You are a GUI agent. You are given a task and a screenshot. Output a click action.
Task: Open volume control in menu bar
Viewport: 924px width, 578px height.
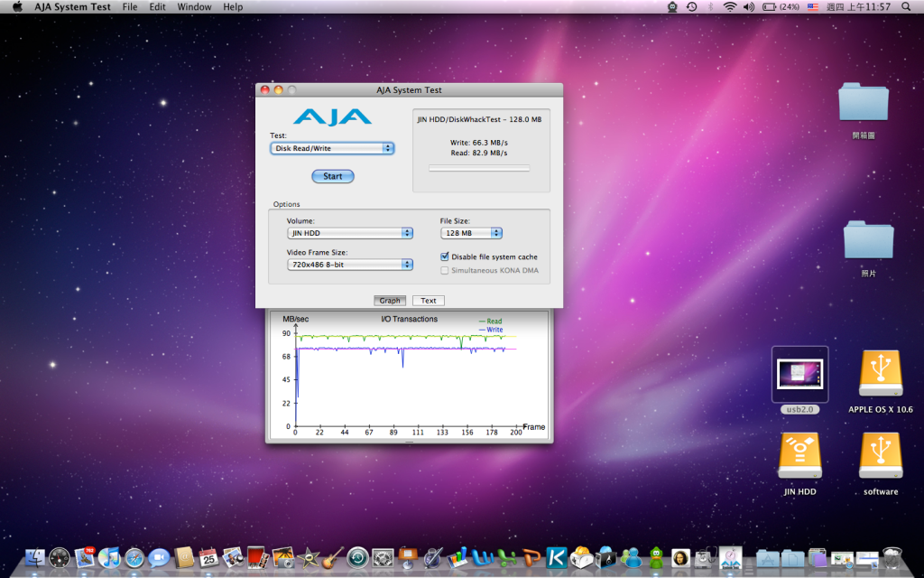[749, 7]
